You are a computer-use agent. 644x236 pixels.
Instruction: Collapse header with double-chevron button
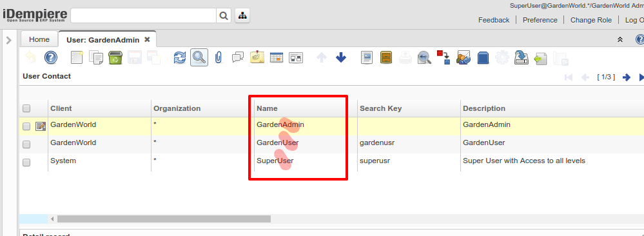[x=620, y=39]
